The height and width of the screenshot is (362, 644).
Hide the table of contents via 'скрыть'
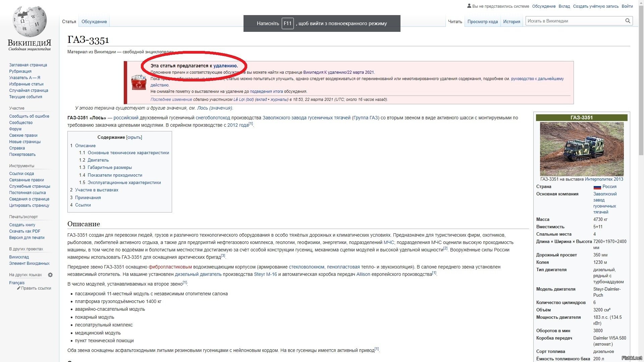(x=134, y=137)
